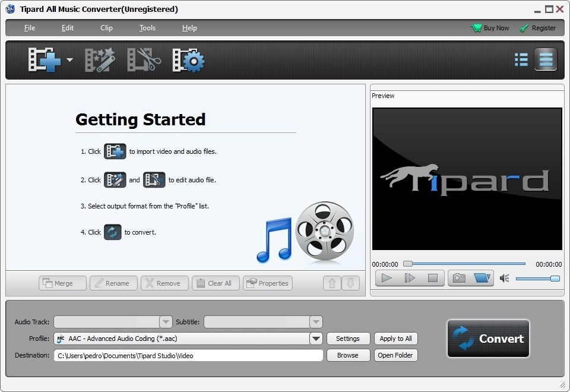Open the Clip menu
570x392 pixels.
click(x=106, y=28)
